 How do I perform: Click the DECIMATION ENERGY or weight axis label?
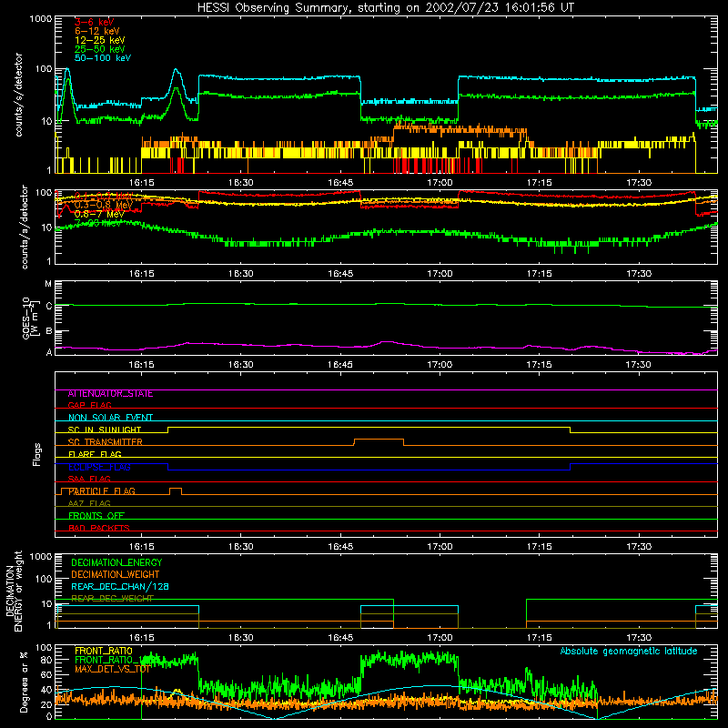pos(15,591)
